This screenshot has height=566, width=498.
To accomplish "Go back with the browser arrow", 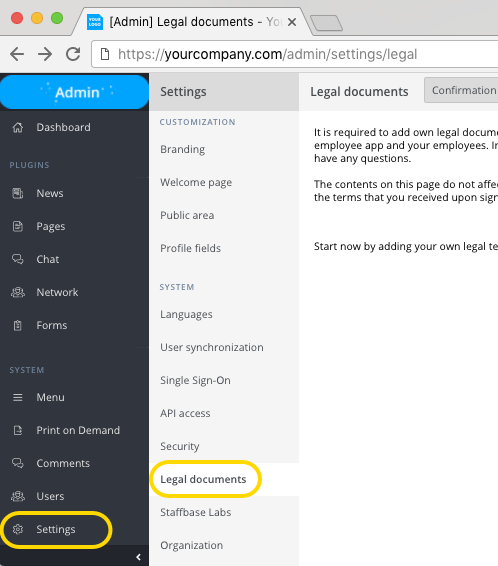I will pyautogui.click(x=17, y=54).
